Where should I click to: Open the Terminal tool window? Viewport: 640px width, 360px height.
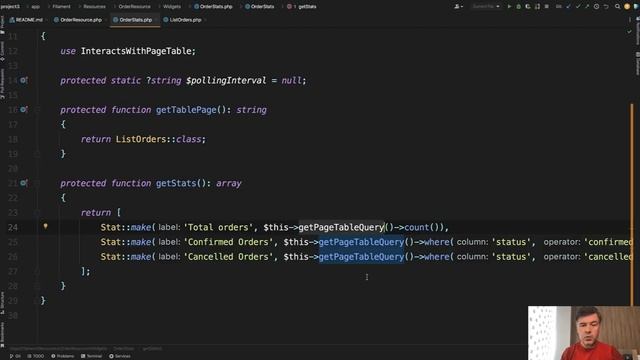[x=91, y=356]
